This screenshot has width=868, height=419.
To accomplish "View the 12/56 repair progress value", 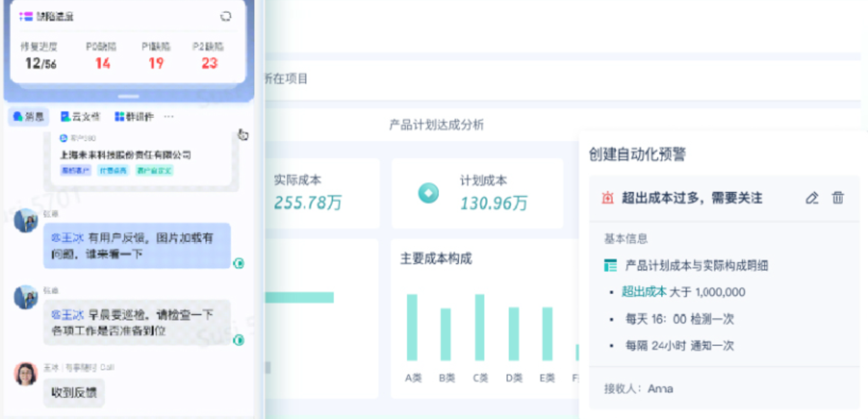I will (41, 64).
